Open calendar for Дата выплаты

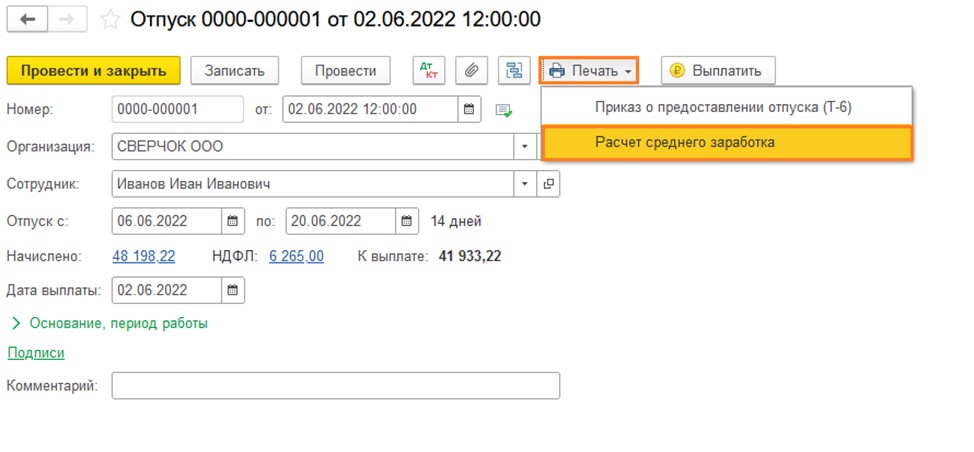[232, 290]
